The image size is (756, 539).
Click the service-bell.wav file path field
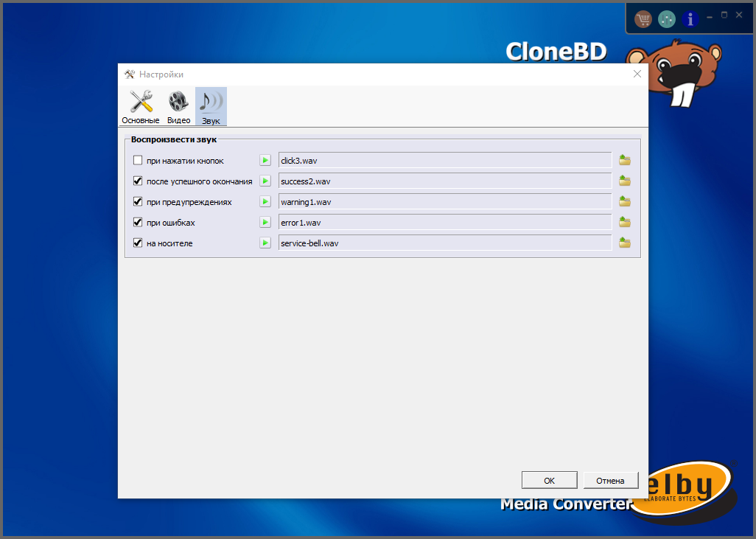pos(445,243)
